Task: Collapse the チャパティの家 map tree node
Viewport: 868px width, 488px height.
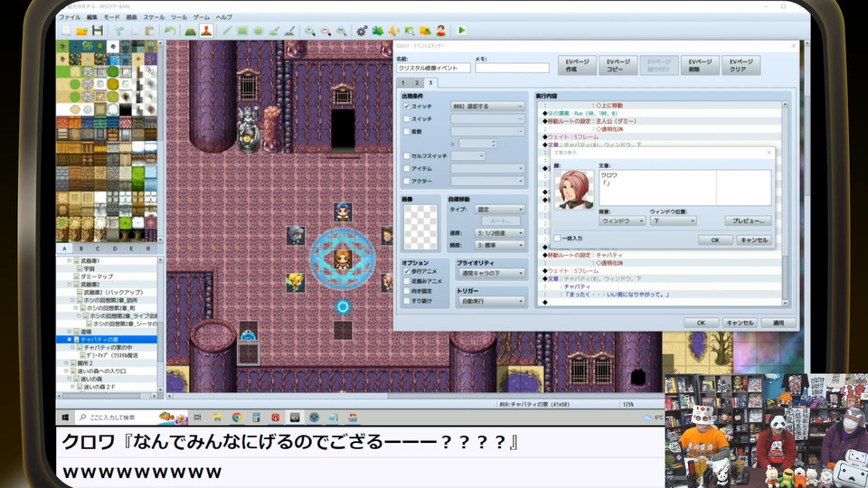Action: (x=70, y=339)
